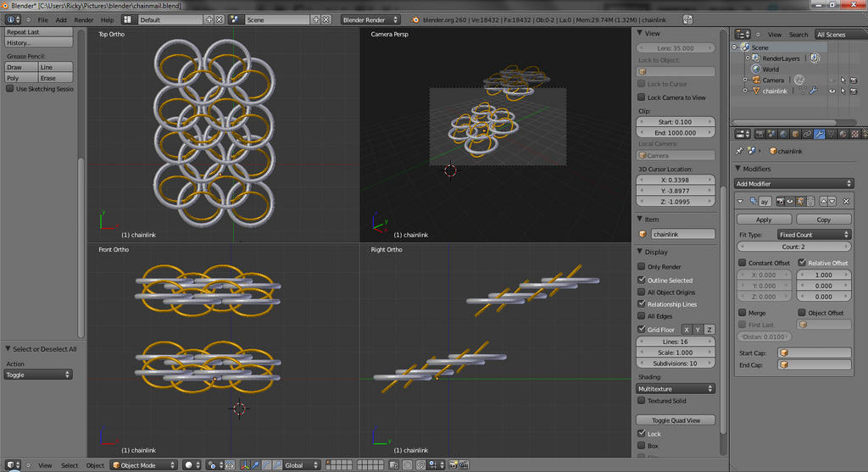Collapse the Modifiers panel
This screenshot has height=472, width=868.
coord(738,169)
